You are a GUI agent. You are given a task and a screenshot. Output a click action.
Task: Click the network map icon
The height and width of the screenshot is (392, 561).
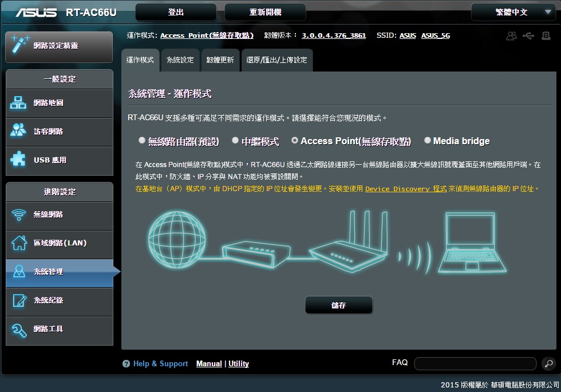click(18, 103)
